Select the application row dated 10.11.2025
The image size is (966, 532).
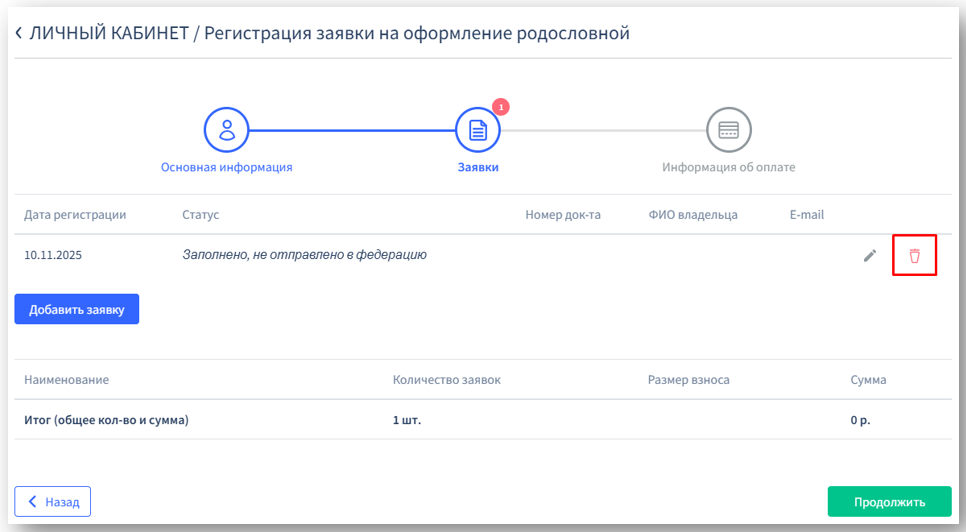(53, 255)
